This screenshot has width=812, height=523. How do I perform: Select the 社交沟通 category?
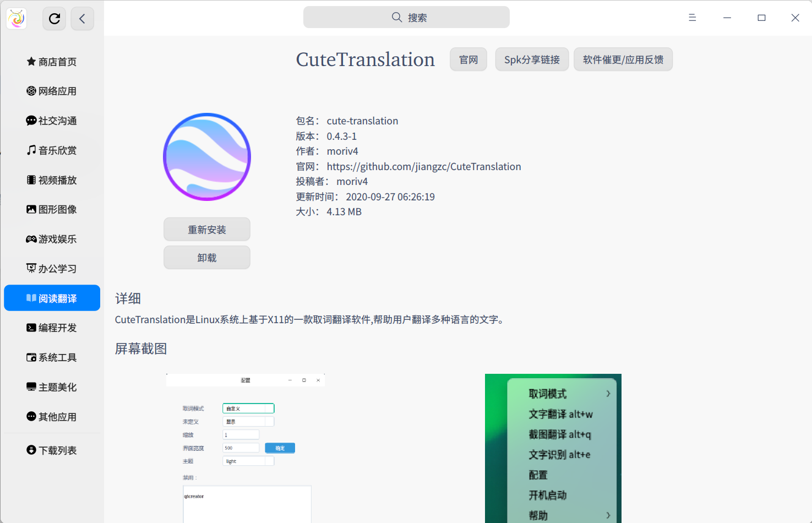click(52, 121)
